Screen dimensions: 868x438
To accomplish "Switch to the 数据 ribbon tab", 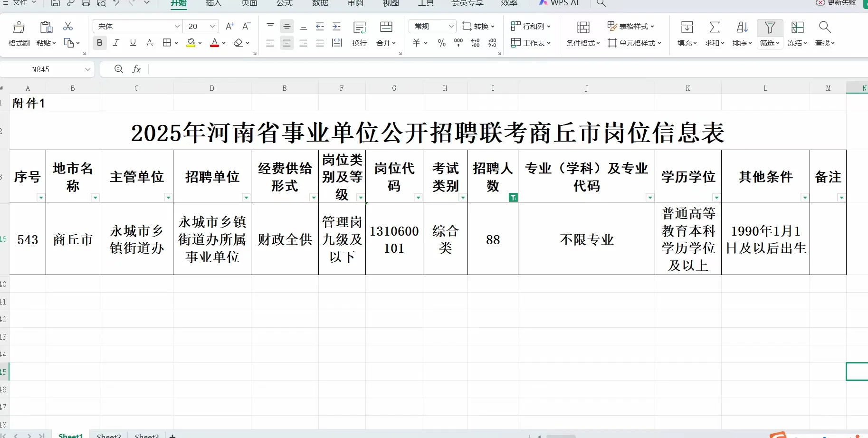I will (320, 3).
